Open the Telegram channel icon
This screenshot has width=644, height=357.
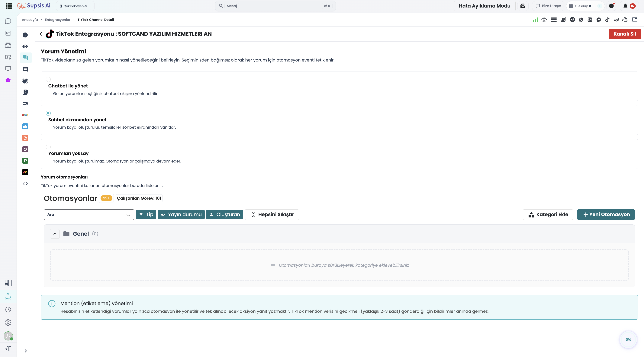572,20
